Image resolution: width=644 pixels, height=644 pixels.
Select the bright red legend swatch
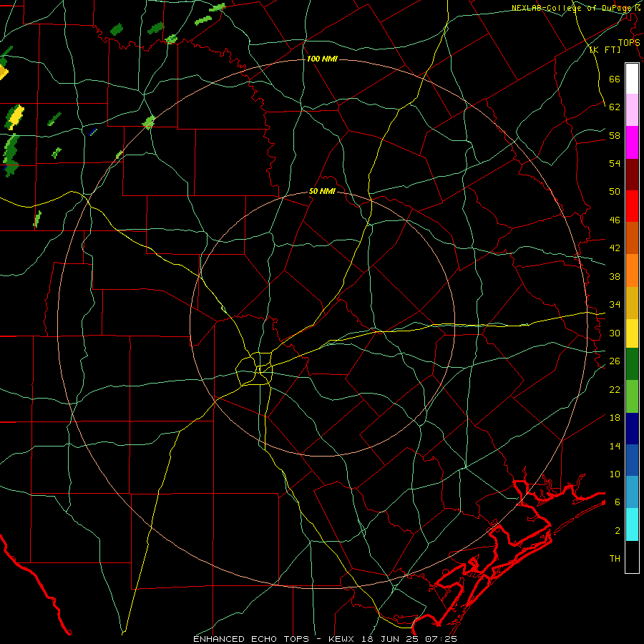[632, 206]
